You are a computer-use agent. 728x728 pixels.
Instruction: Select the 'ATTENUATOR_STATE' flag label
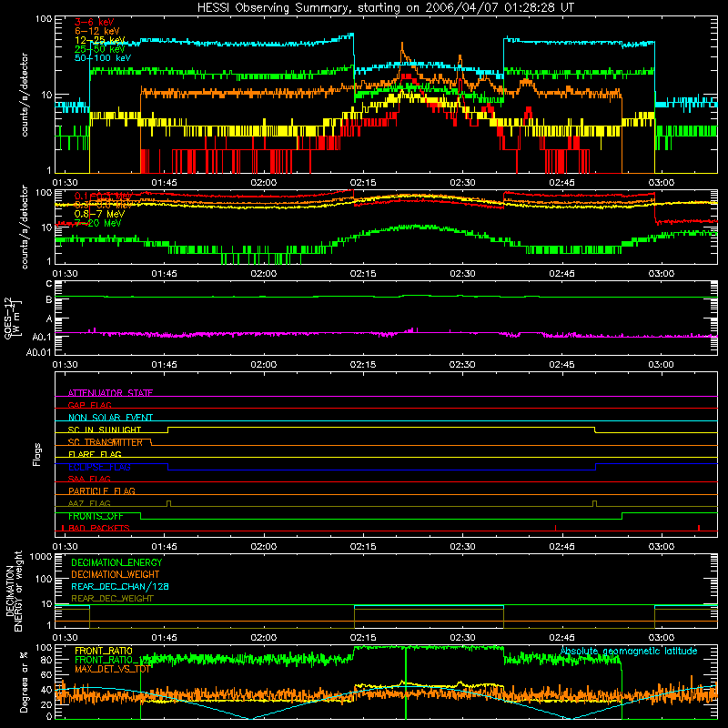point(110,393)
